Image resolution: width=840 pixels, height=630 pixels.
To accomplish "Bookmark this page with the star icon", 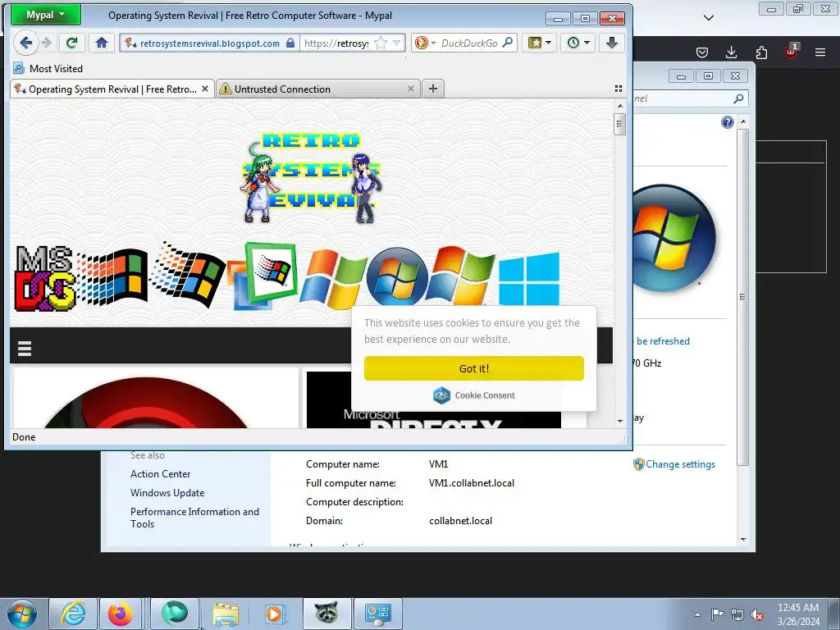I will pyautogui.click(x=381, y=43).
